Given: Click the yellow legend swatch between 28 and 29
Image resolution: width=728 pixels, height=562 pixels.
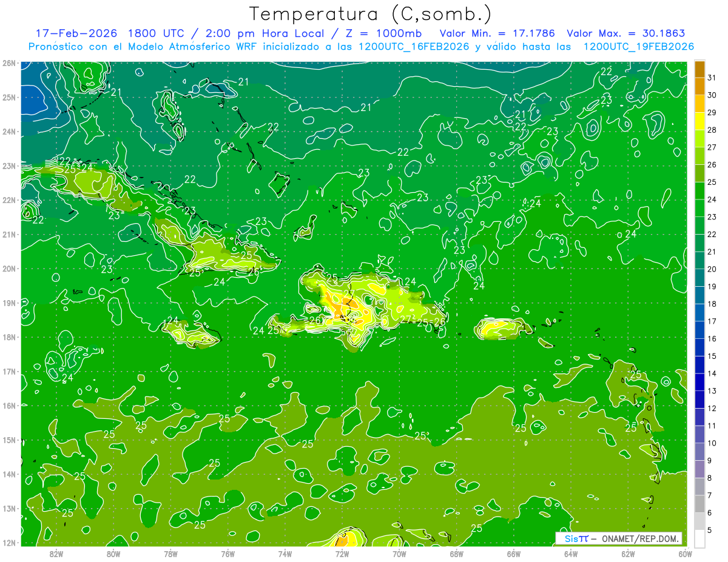Looking at the screenshot, I should (x=699, y=121).
